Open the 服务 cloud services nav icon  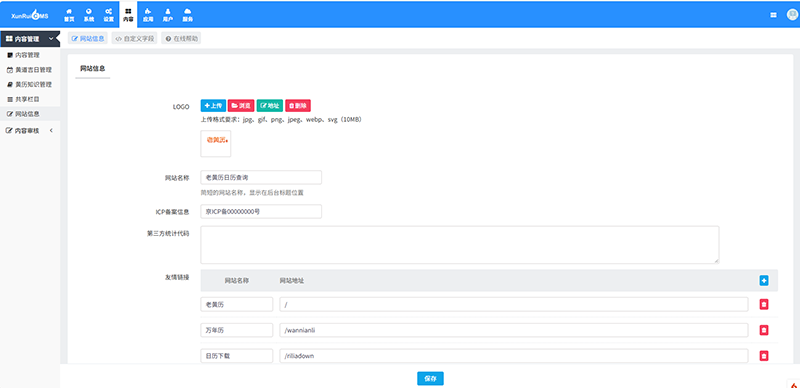(x=188, y=15)
